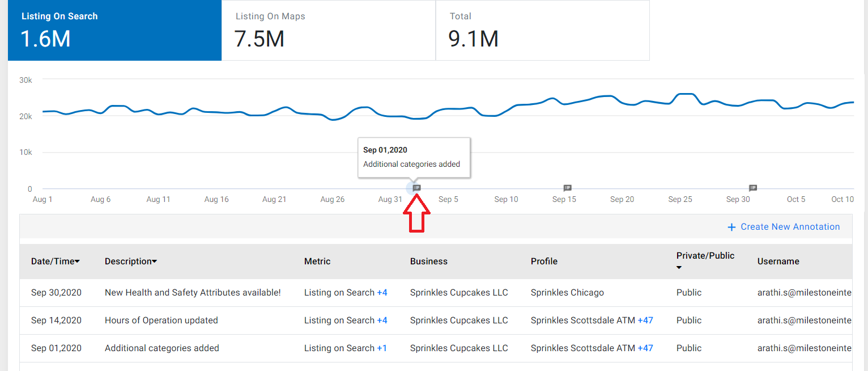The width and height of the screenshot is (868, 371).
Task: Click Create New Annotation link
Action: 790,227
